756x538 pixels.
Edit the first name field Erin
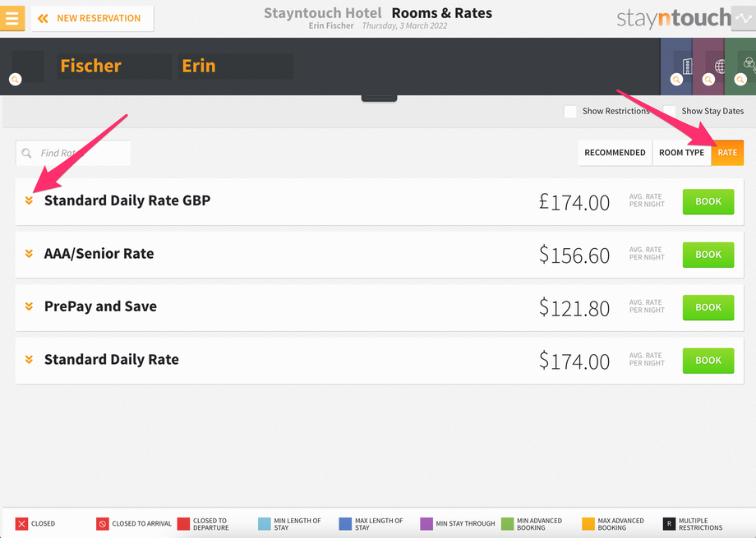[235, 66]
